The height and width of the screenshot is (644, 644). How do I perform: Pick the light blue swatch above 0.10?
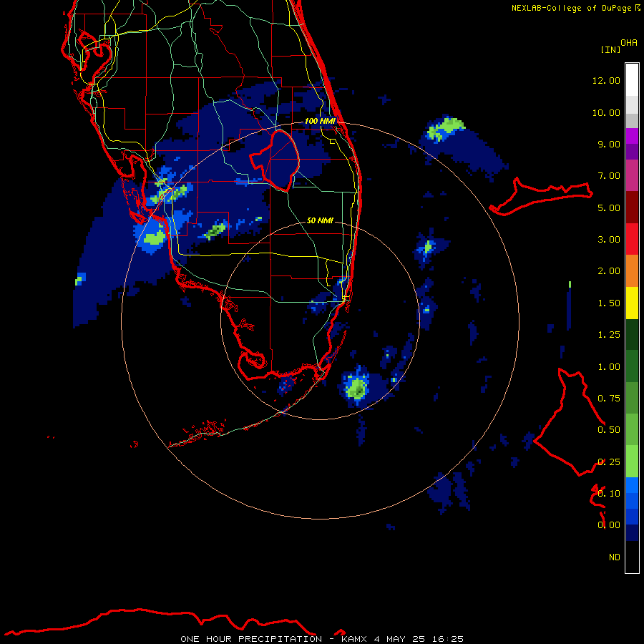632,485
